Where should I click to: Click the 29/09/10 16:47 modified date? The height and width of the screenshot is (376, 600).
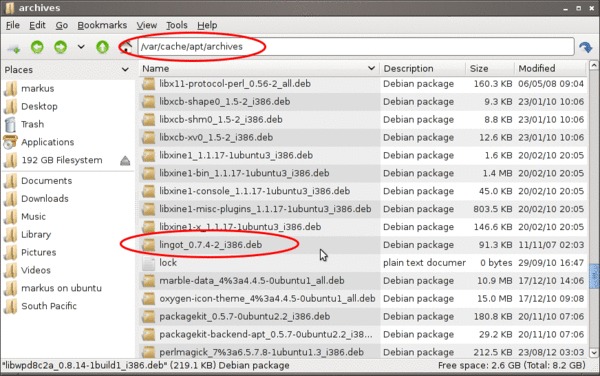tap(551, 263)
